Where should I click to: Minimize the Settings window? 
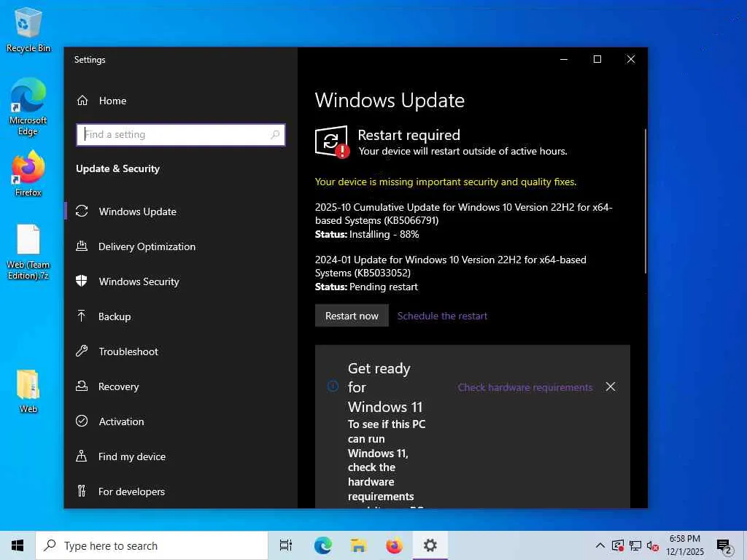[564, 59]
